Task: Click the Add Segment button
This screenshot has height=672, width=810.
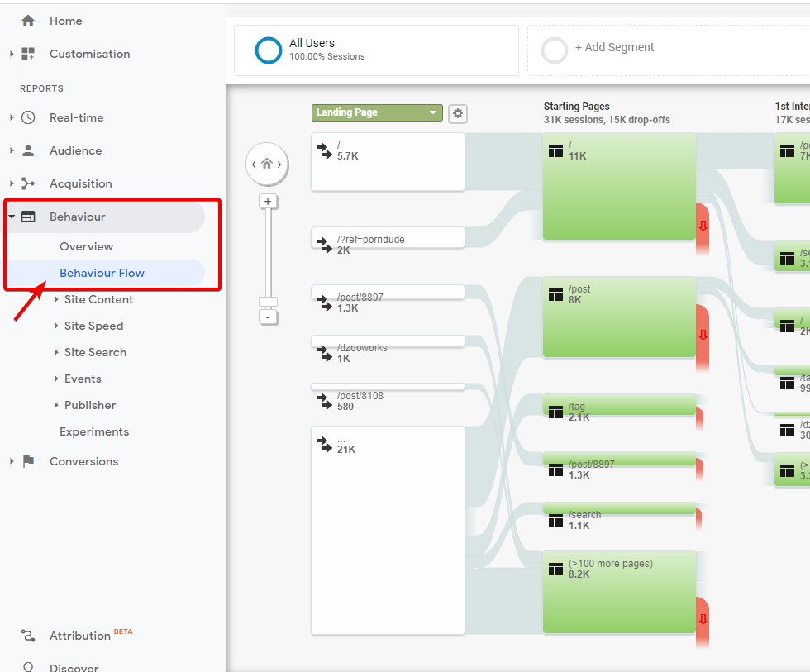Action: click(613, 48)
